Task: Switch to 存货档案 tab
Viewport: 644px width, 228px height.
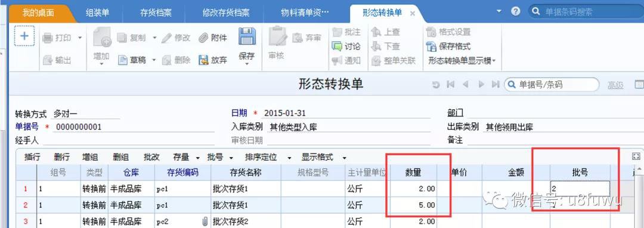Action: coord(156,13)
